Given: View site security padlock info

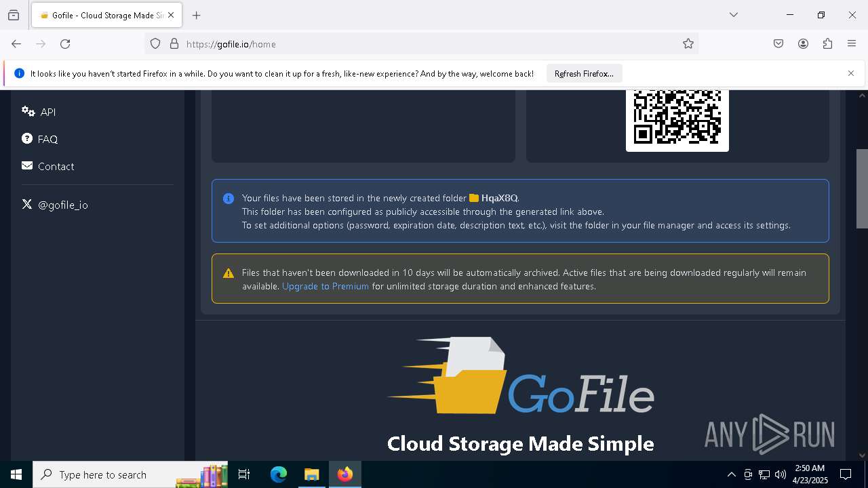Looking at the screenshot, I should tap(174, 44).
